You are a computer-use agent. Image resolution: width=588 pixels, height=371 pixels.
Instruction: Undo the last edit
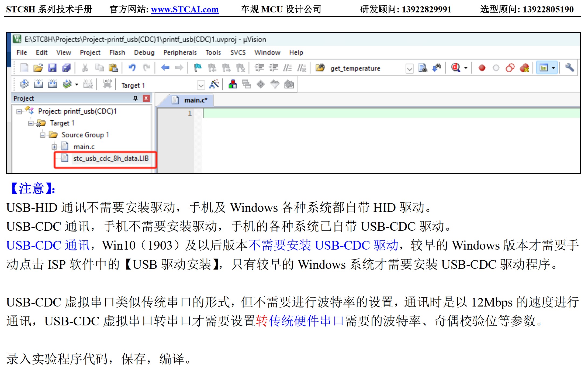point(132,68)
